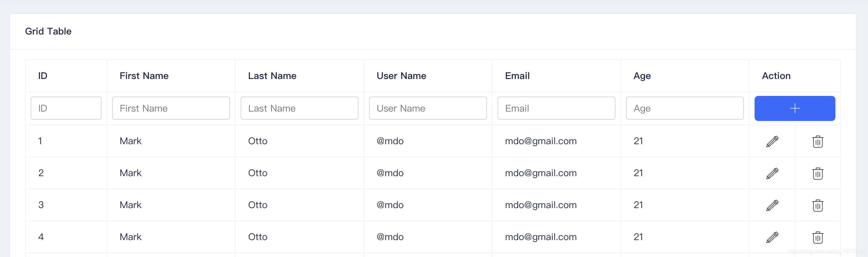Focus the Email input box
The image size is (868, 257).
556,108
